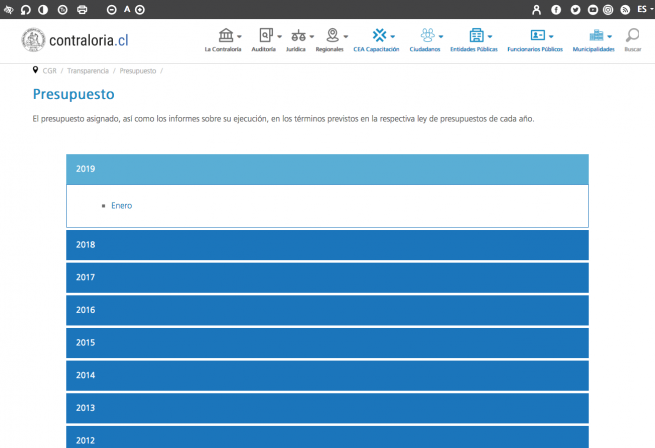Open the Facebook social icon
Viewport: 655px width, 448px height.
pyautogui.click(x=556, y=9)
